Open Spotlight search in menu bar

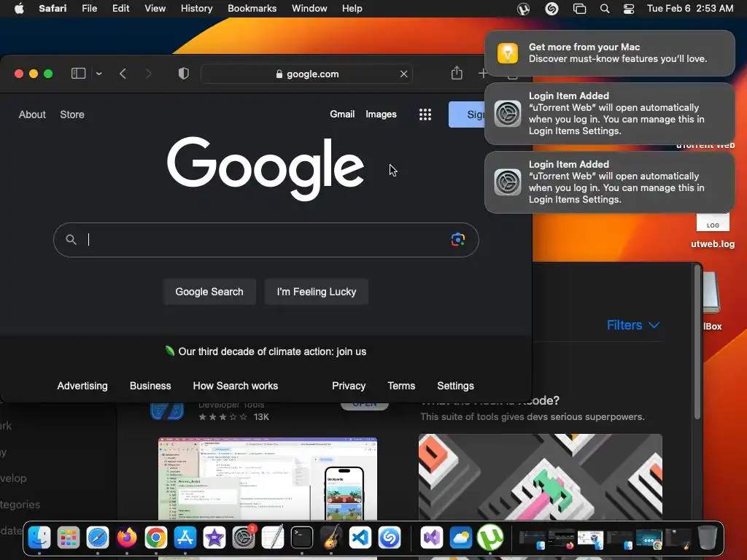(x=605, y=9)
